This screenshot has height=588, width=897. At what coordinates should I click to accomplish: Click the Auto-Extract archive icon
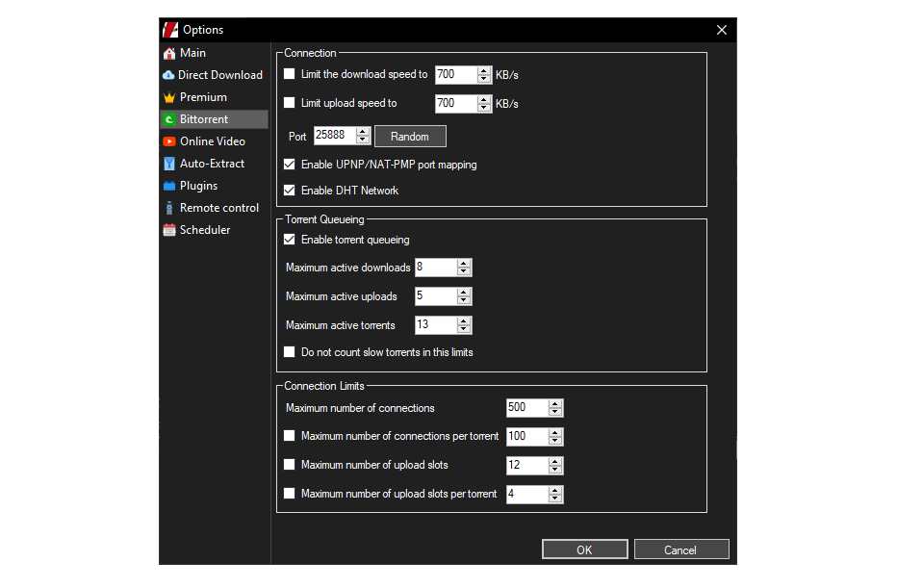pos(169,164)
